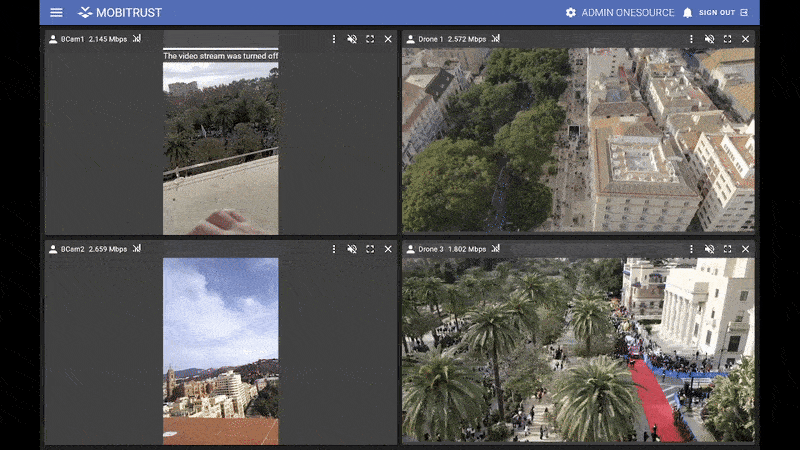Open BCam2 three-dot options menu
This screenshot has height=450, width=800.
click(334, 249)
